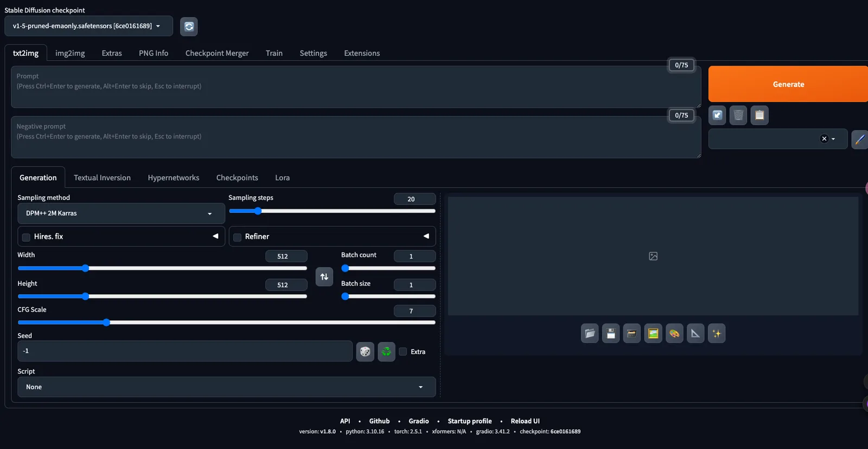This screenshot has width=868, height=449.
Task: Expand the Refiner section arrow
Action: [426, 236]
